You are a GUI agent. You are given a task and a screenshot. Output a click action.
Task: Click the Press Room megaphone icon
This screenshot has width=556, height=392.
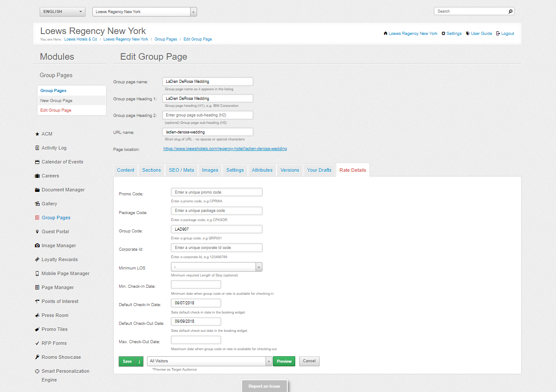point(37,316)
